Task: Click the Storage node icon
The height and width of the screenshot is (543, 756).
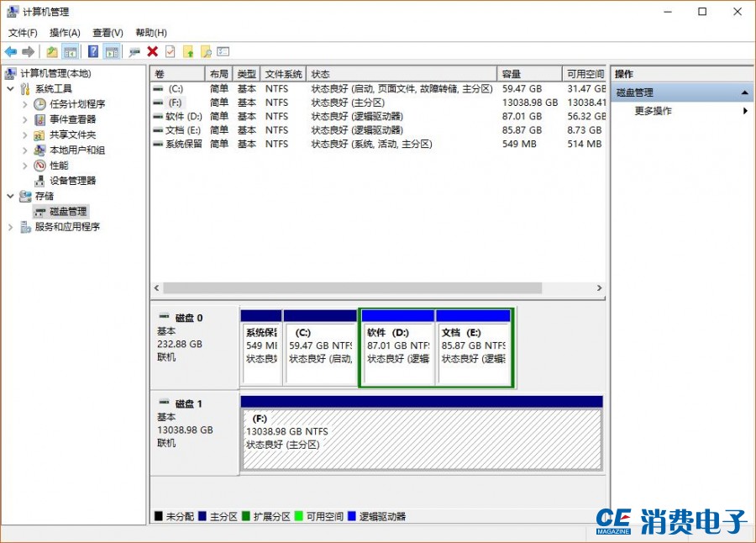Action: point(25,196)
